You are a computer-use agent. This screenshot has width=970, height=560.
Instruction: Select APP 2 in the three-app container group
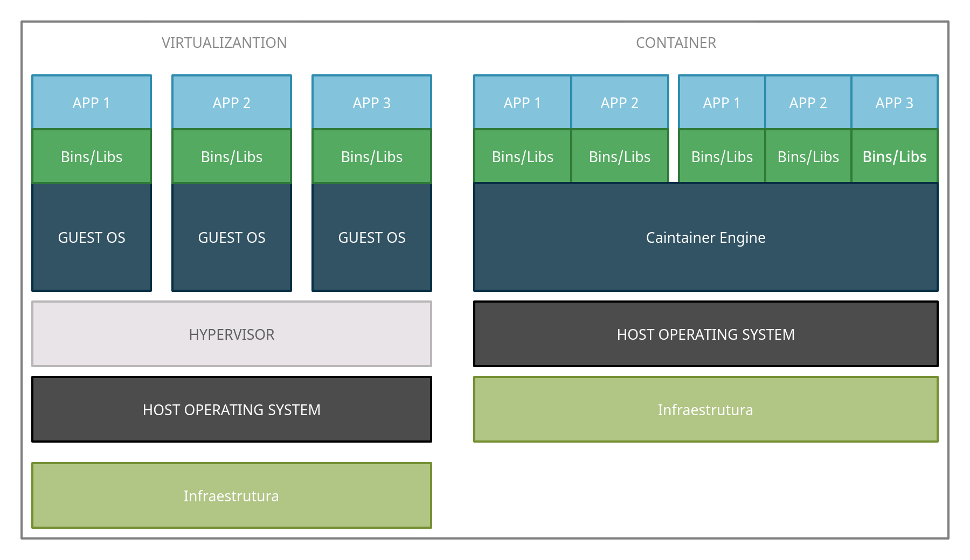808,102
